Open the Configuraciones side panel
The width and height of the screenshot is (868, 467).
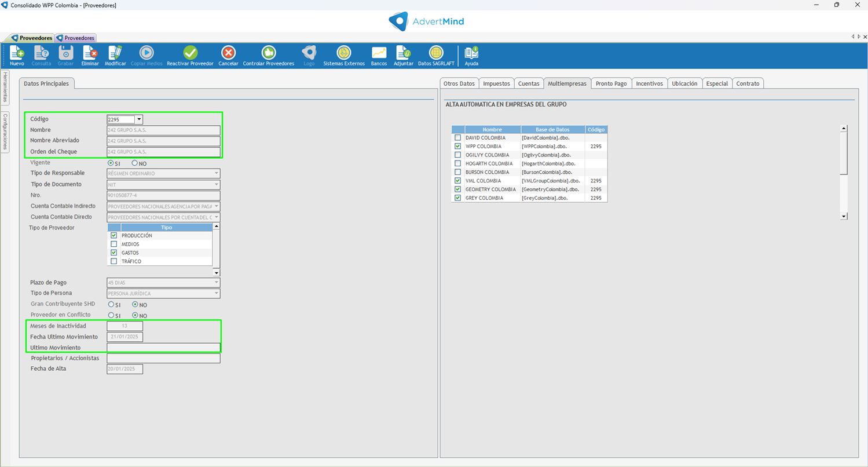[5, 132]
